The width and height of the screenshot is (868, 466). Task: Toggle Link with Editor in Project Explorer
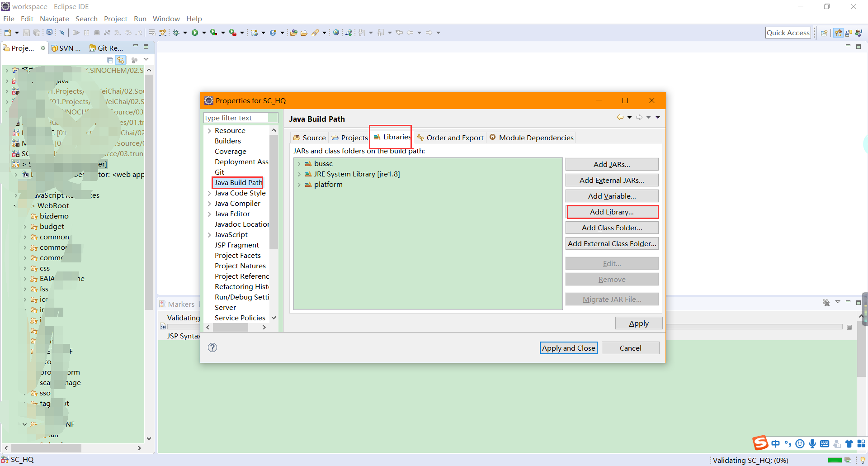120,60
